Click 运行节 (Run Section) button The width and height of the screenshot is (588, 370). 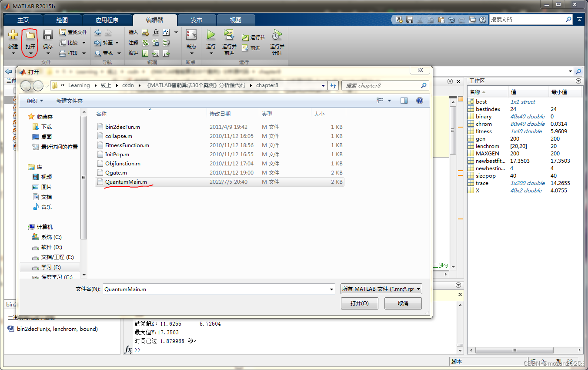(x=253, y=37)
